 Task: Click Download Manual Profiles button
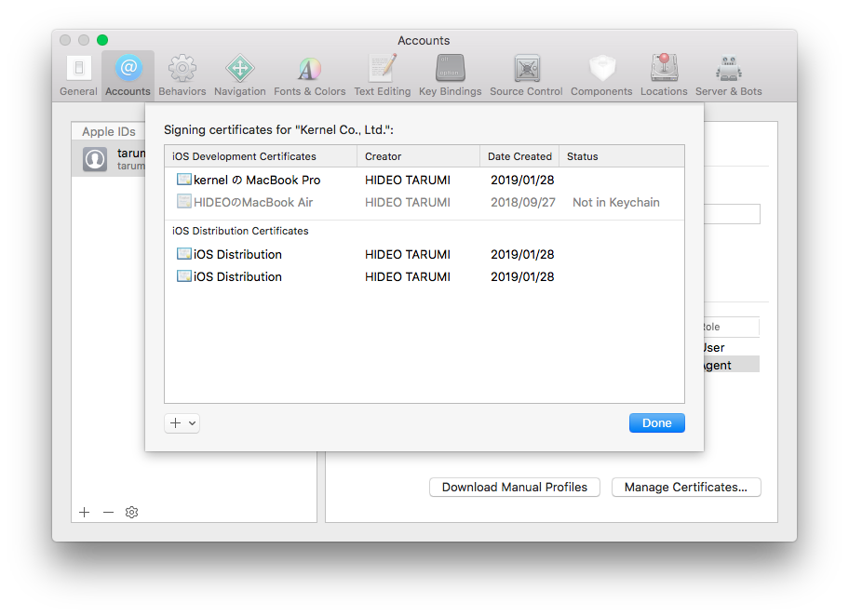[514, 488]
